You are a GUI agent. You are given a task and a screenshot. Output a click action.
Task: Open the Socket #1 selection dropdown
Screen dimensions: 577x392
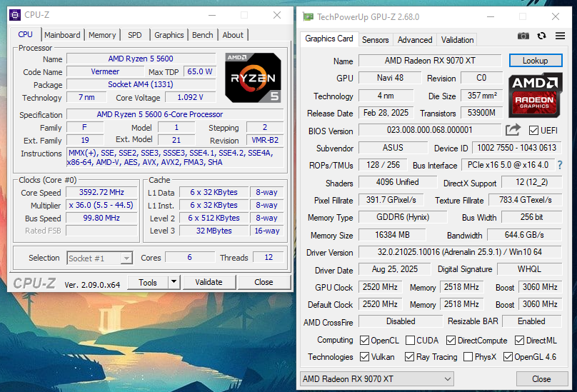(100, 258)
